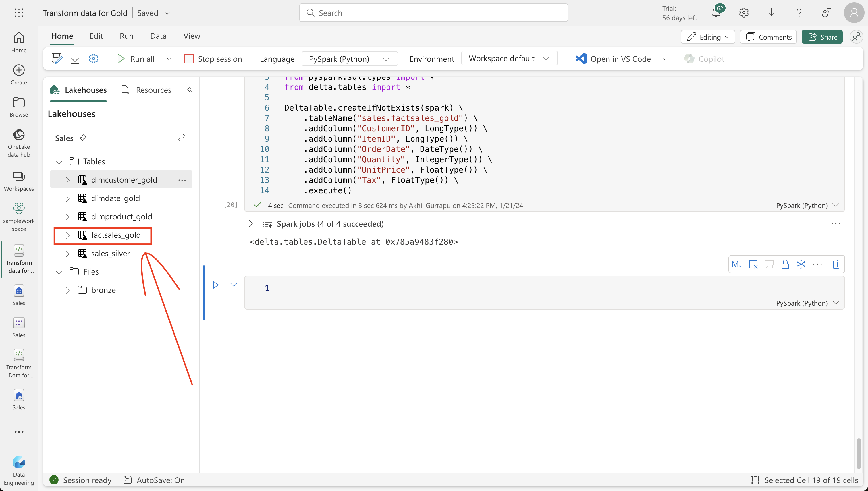Expand the sales_silver table
868x491 pixels.
pos(67,254)
